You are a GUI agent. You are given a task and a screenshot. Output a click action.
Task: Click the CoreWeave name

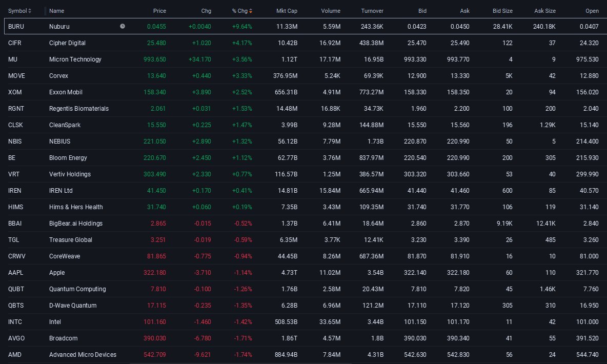pos(65,256)
